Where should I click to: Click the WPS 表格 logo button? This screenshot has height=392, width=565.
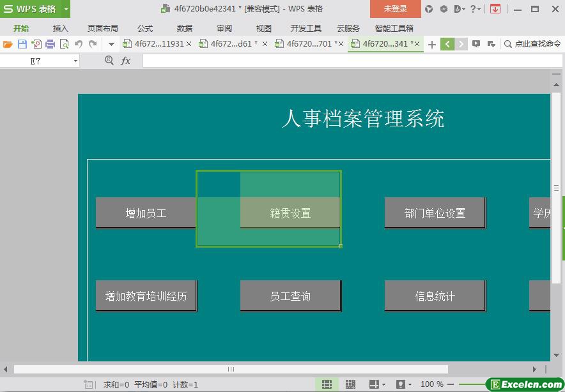[31, 9]
